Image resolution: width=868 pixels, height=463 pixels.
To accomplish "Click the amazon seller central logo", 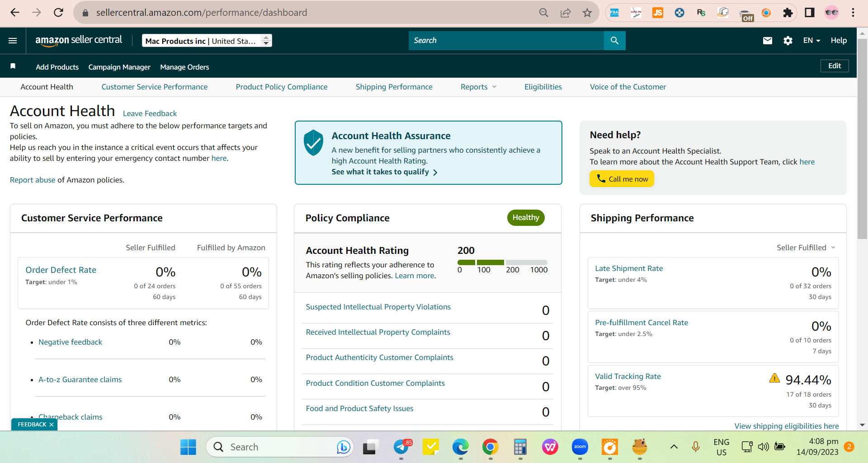I will click(79, 40).
